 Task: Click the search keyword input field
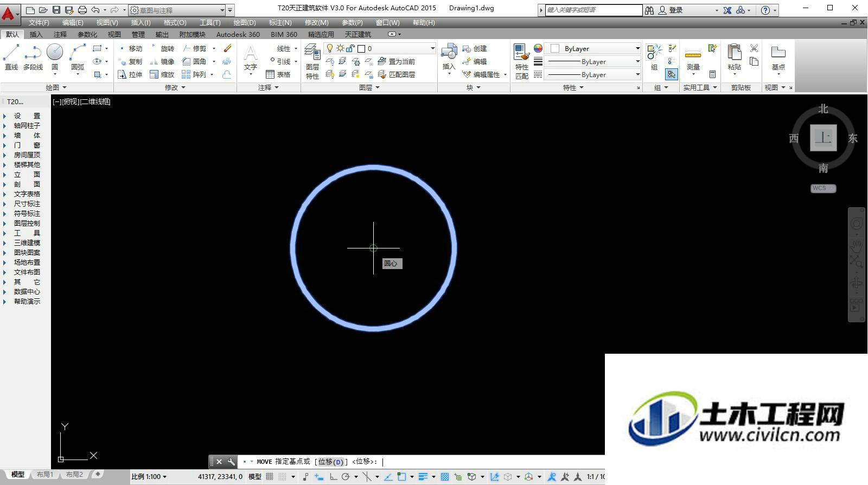593,10
